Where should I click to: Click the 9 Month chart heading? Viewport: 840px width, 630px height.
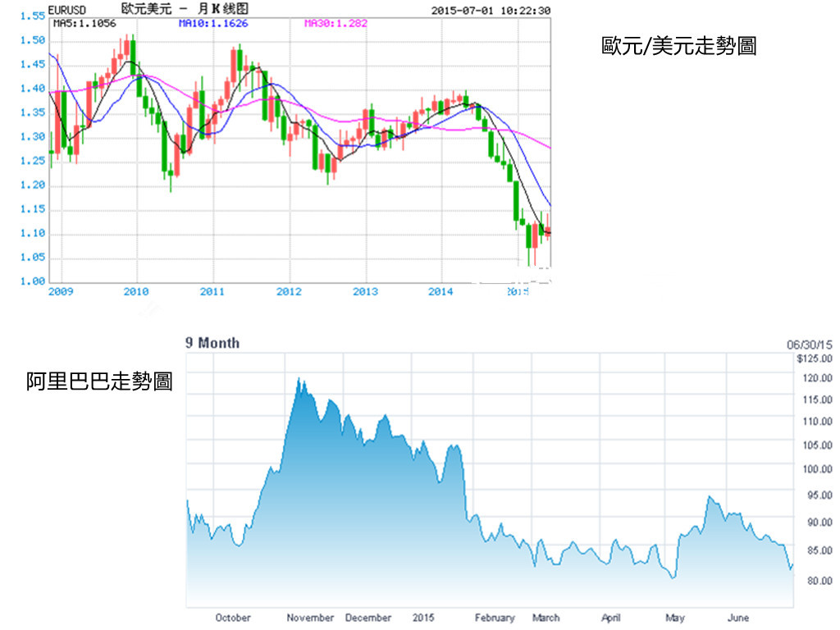(212, 343)
